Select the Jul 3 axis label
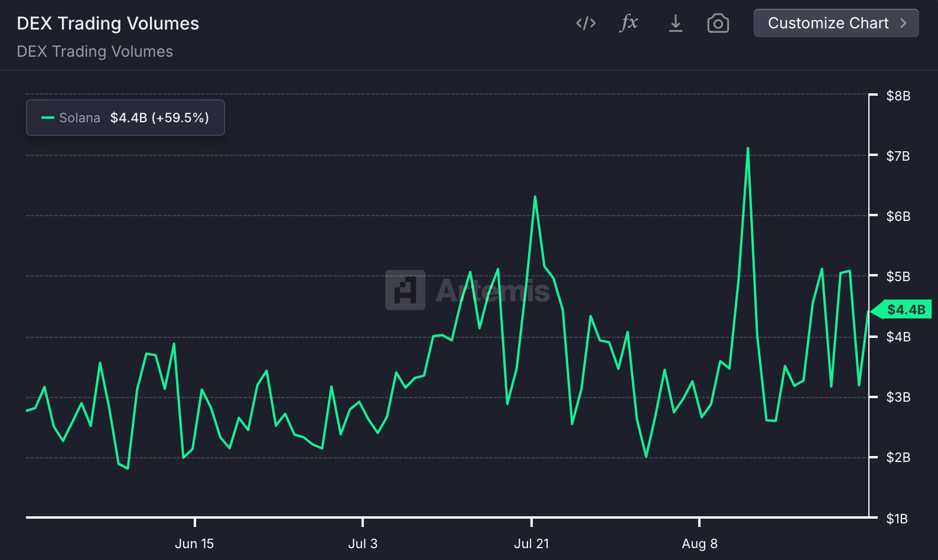Image resolution: width=938 pixels, height=560 pixels. click(363, 543)
